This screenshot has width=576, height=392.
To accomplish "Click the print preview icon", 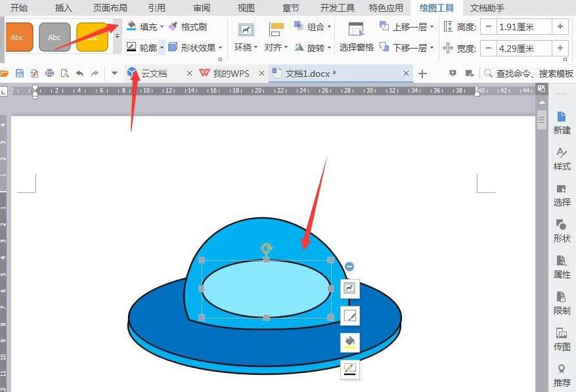I will point(64,74).
